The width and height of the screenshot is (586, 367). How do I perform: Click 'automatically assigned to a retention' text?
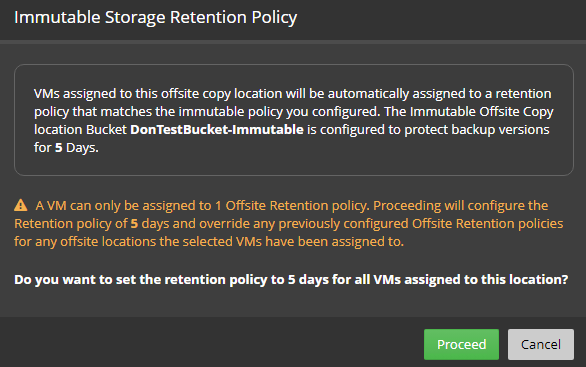pos(440,93)
